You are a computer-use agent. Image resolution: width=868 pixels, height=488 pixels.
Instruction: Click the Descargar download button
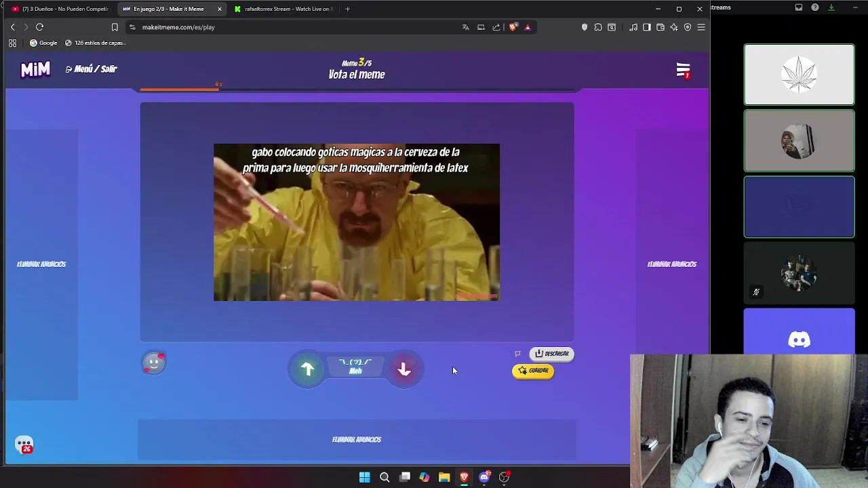pos(551,354)
